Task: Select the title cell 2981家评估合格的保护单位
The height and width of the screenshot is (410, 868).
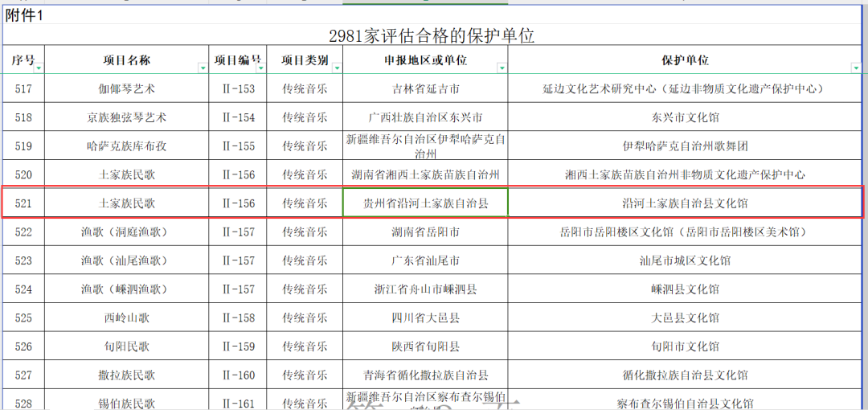Action: (432, 35)
